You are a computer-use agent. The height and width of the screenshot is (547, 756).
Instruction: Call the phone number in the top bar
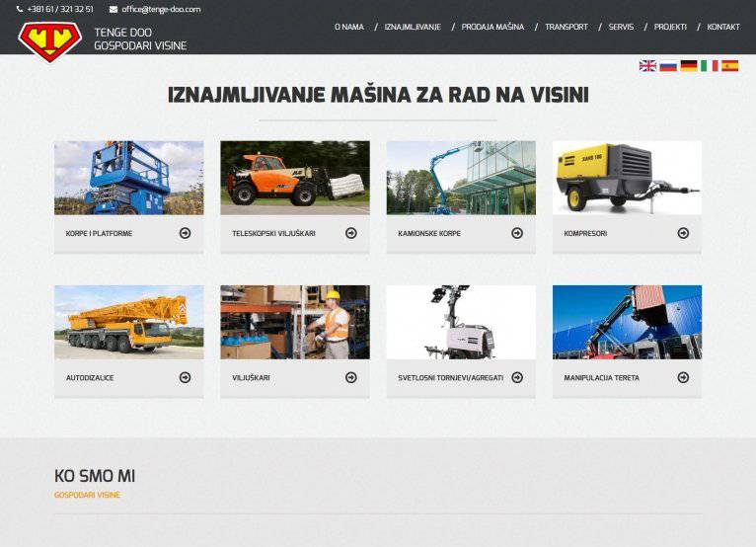60,9
